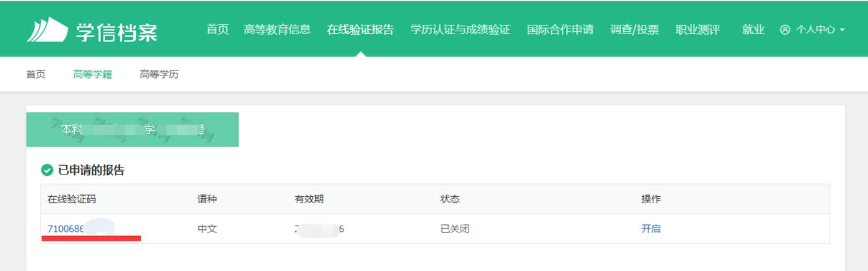Viewport: 868px width, 271px height.
Task: Click the 操作 column header
Action: [x=651, y=199]
